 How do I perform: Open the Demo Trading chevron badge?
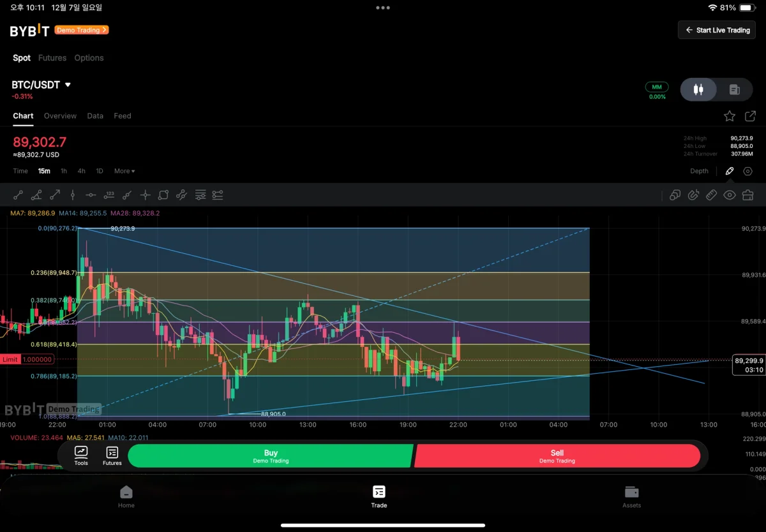pyautogui.click(x=82, y=30)
